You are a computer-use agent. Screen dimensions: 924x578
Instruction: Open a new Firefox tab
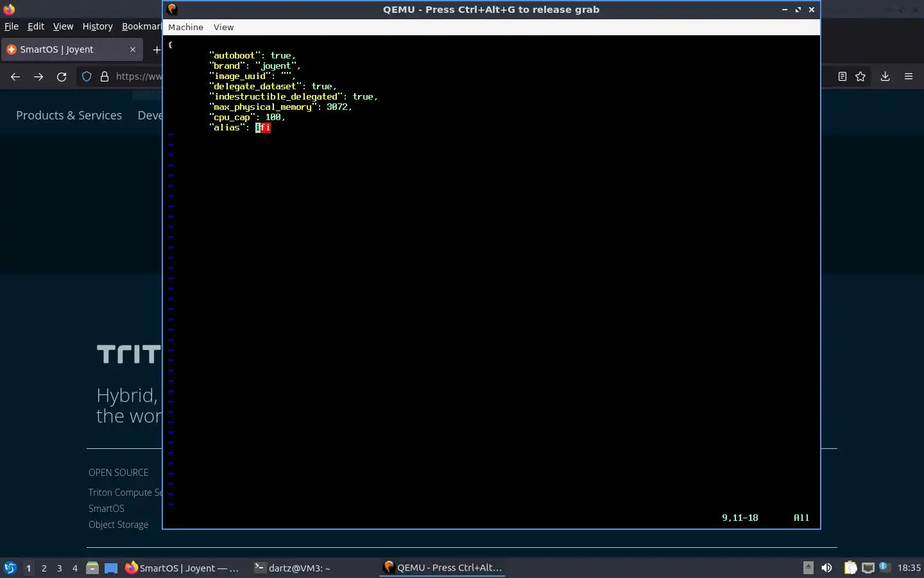156,49
